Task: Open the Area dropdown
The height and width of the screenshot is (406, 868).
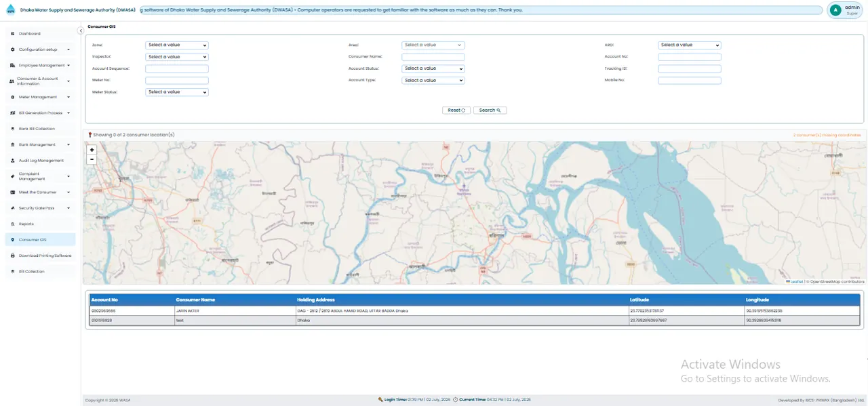Action: coord(433,45)
